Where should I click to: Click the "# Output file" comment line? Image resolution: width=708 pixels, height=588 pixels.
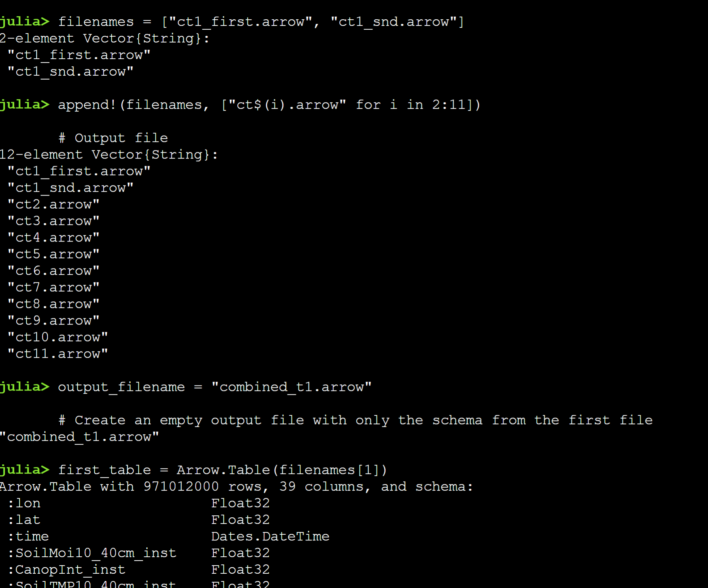click(113, 138)
